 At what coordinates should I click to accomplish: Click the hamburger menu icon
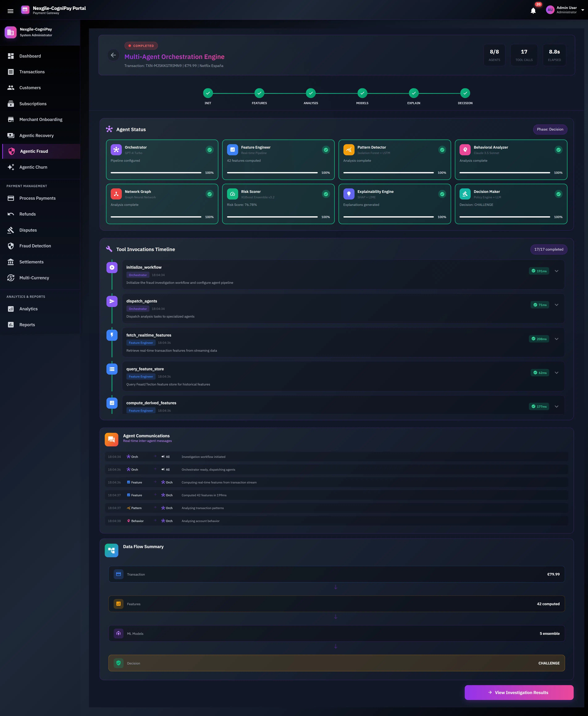click(x=10, y=10)
